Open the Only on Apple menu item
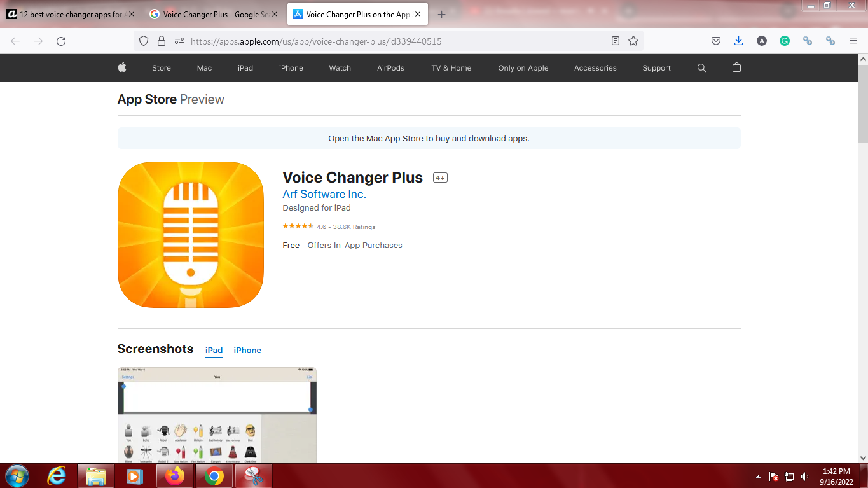The image size is (868, 488). pos(523,68)
